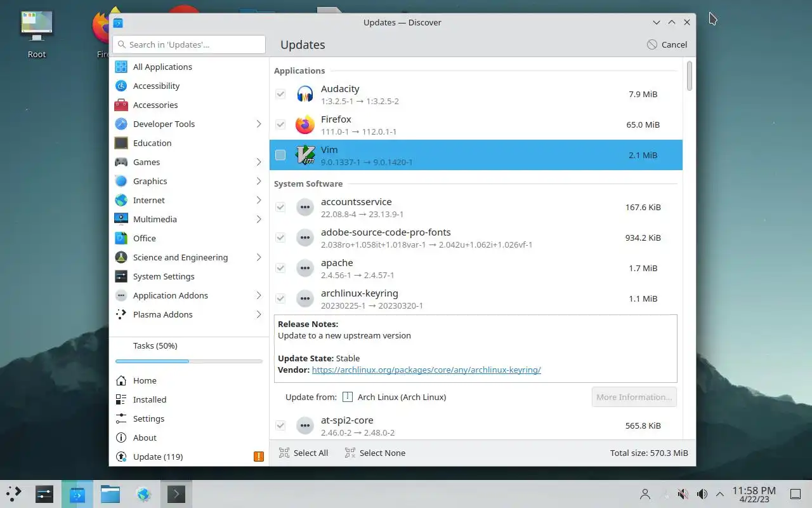Image resolution: width=812 pixels, height=508 pixels.
Task: Open the Root desktop icon
Action: [x=37, y=35]
